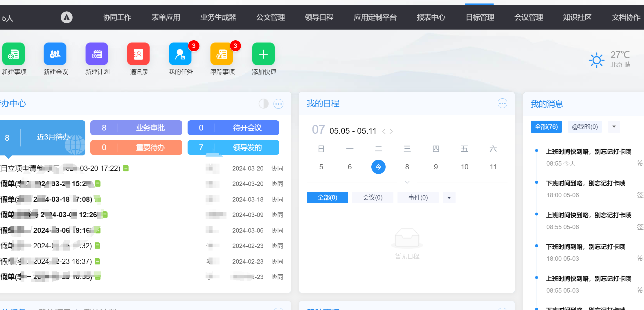Select today (今) in the week calendar

[x=378, y=167]
